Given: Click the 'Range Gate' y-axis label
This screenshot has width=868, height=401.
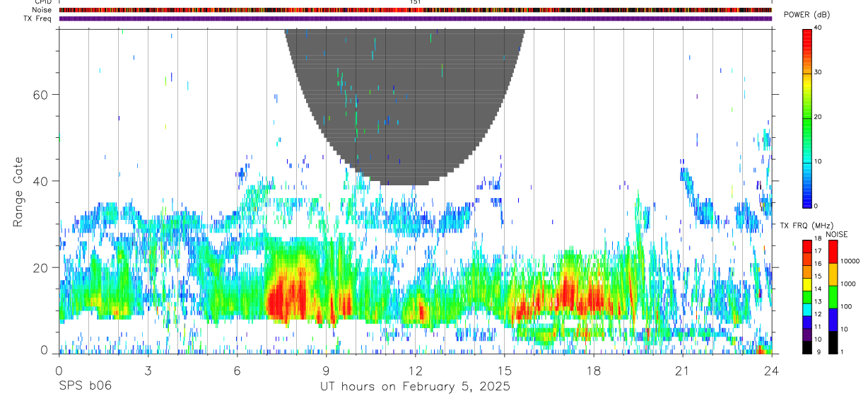Looking at the screenshot, I should click(x=18, y=193).
